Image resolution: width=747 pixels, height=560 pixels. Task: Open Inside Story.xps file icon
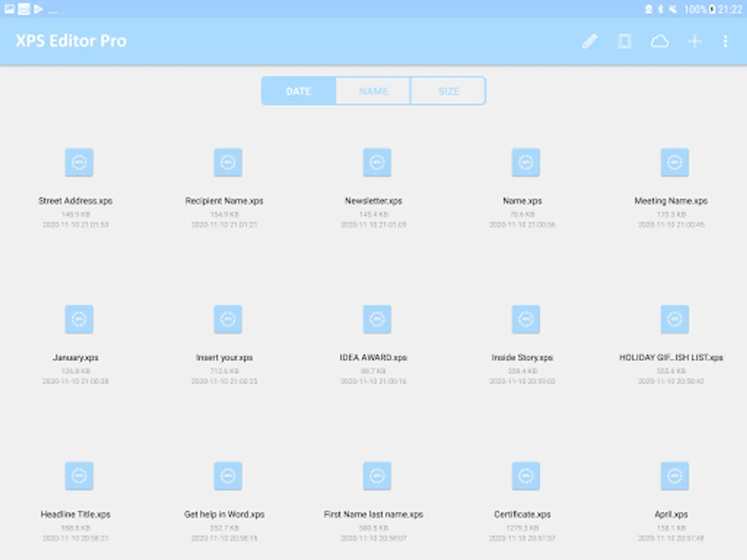526,319
